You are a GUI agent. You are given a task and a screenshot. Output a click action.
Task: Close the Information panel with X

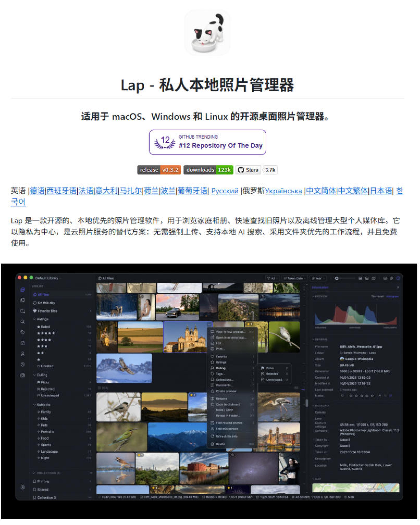pos(398,287)
